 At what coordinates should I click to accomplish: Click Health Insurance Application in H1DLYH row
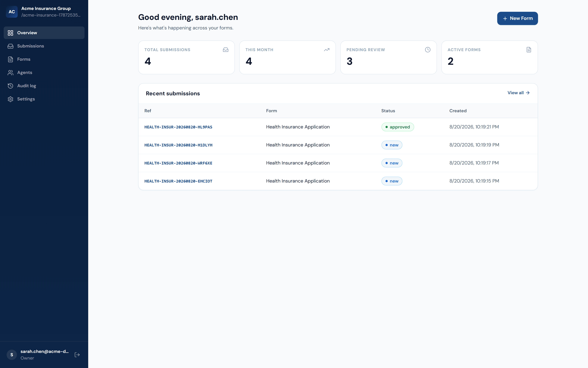(x=298, y=145)
